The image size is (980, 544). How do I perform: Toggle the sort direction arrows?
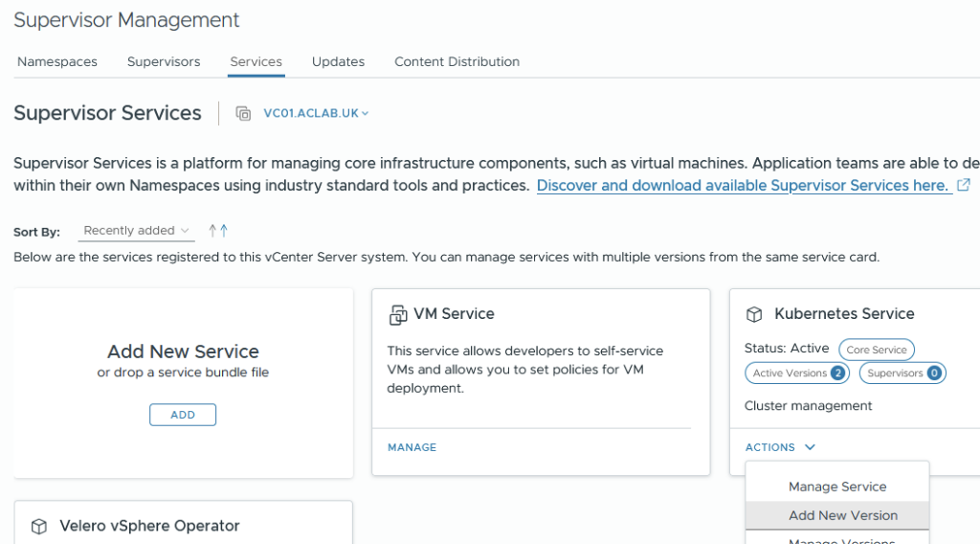pos(218,231)
